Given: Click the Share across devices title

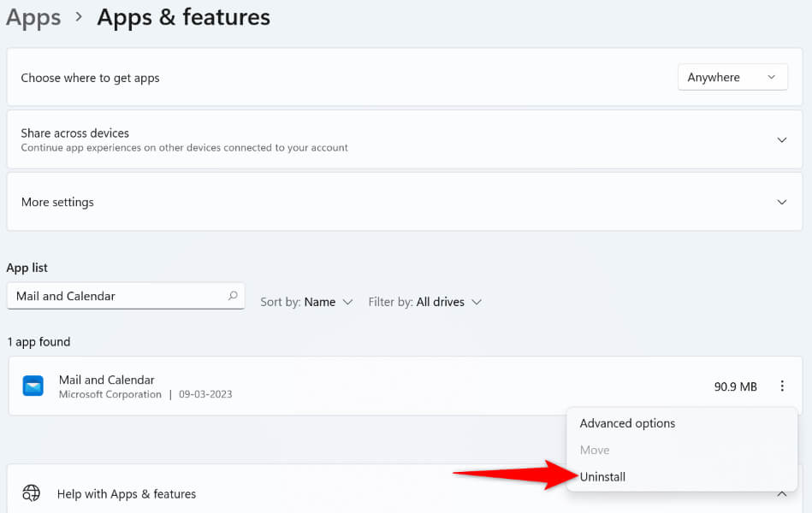Looking at the screenshot, I should tap(75, 133).
